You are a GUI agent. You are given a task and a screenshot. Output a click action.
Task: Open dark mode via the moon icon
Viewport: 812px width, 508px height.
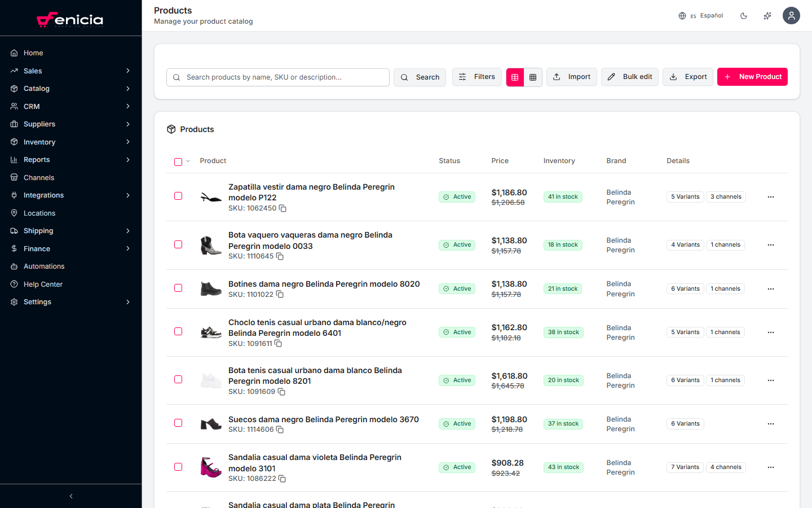(x=744, y=15)
